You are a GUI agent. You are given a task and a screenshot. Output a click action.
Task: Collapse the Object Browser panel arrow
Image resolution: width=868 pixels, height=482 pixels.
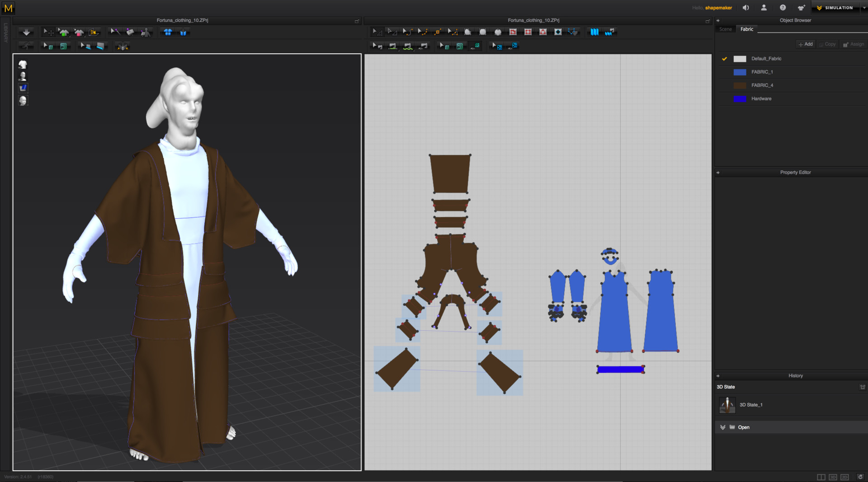coord(718,20)
